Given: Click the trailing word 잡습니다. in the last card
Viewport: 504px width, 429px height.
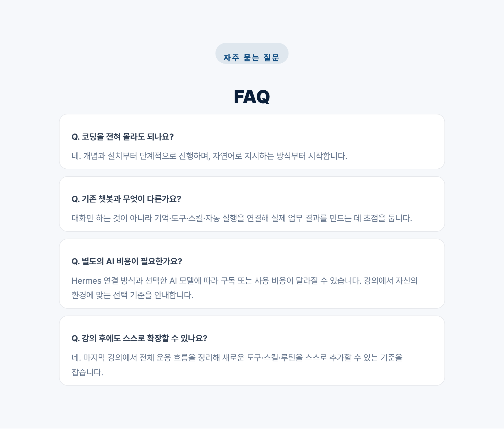Looking at the screenshot, I should pos(87,372).
